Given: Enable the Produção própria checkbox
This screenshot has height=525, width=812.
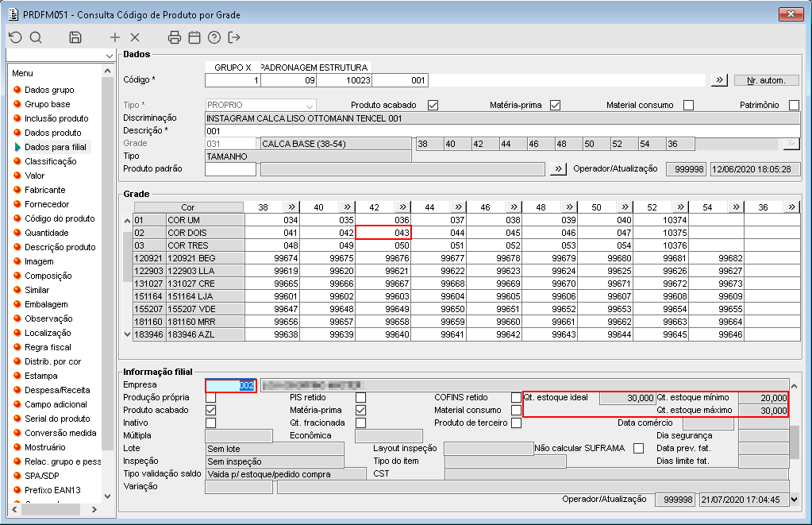Looking at the screenshot, I should [x=211, y=397].
